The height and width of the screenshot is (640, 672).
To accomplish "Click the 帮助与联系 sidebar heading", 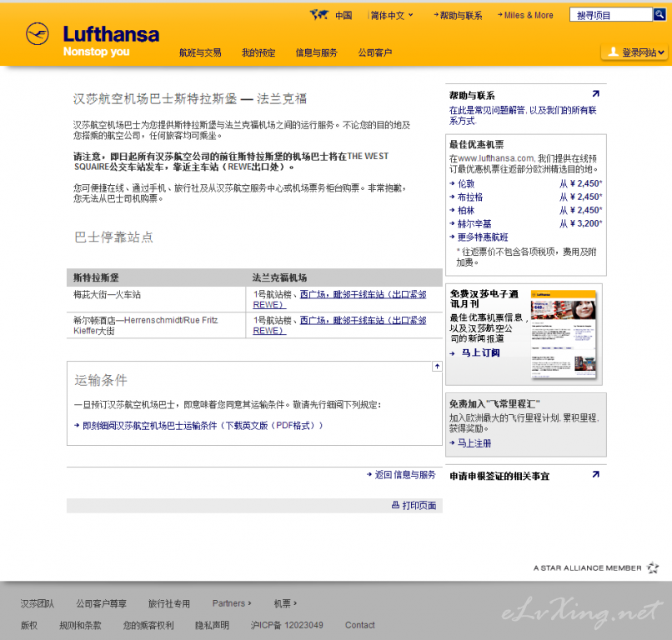I will (472, 95).
